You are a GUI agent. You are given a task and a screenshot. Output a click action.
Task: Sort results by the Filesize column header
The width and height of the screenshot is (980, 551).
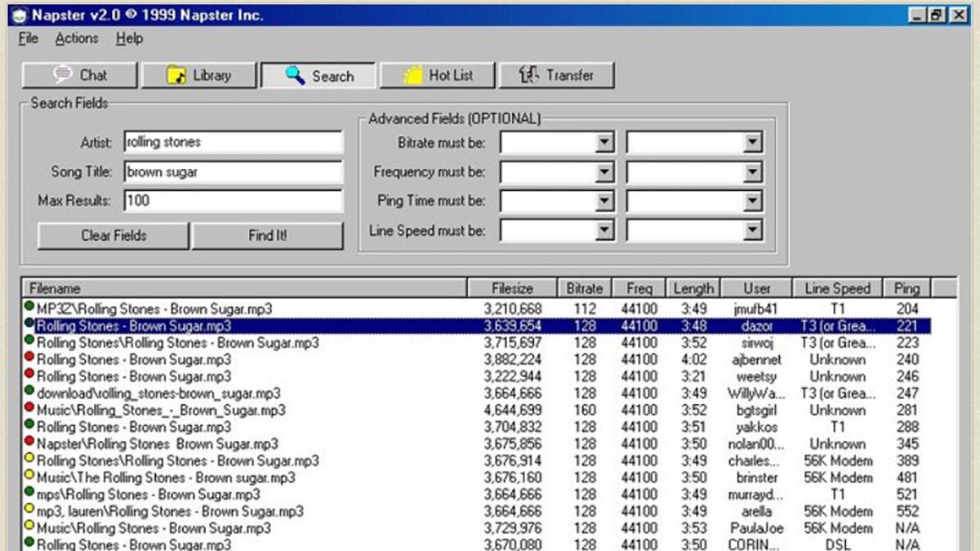(512, 288)
